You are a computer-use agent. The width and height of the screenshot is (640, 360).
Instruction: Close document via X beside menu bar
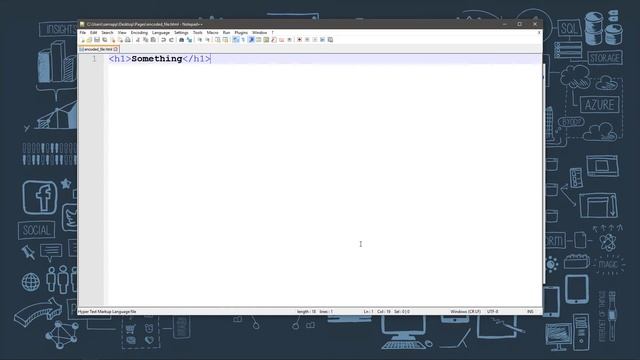click(x=539, y=33)
